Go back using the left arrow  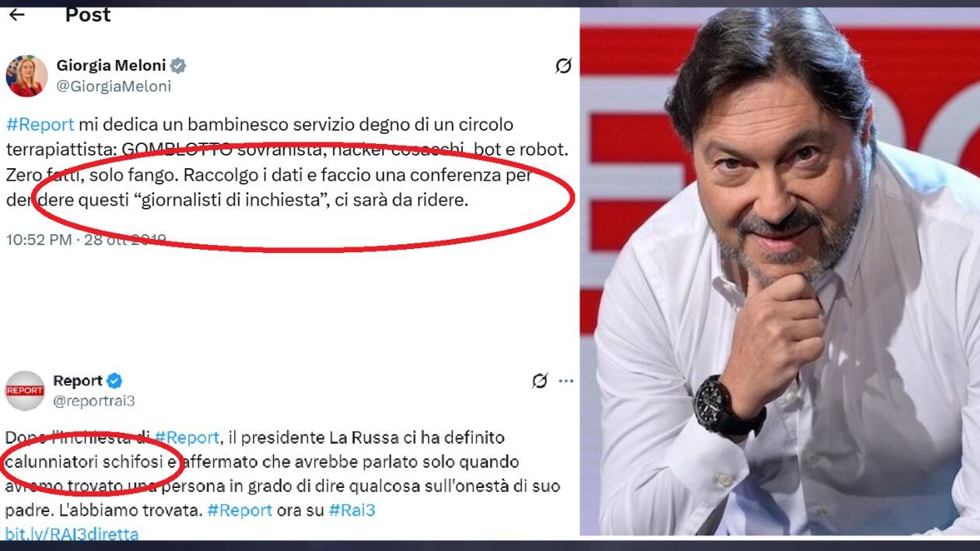(x=17, y=14)
